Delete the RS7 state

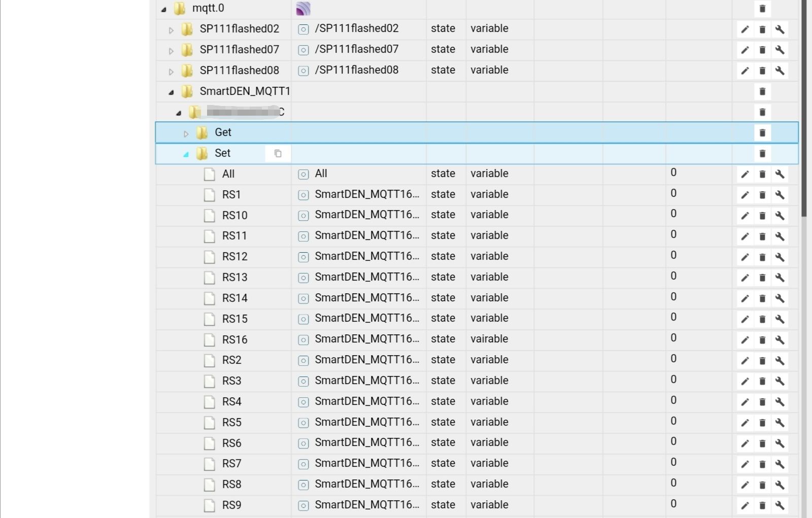click(762, 464)
